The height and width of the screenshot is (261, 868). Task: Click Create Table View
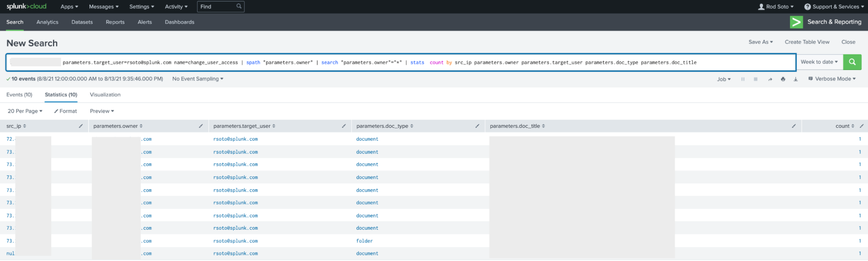point(807,42)
